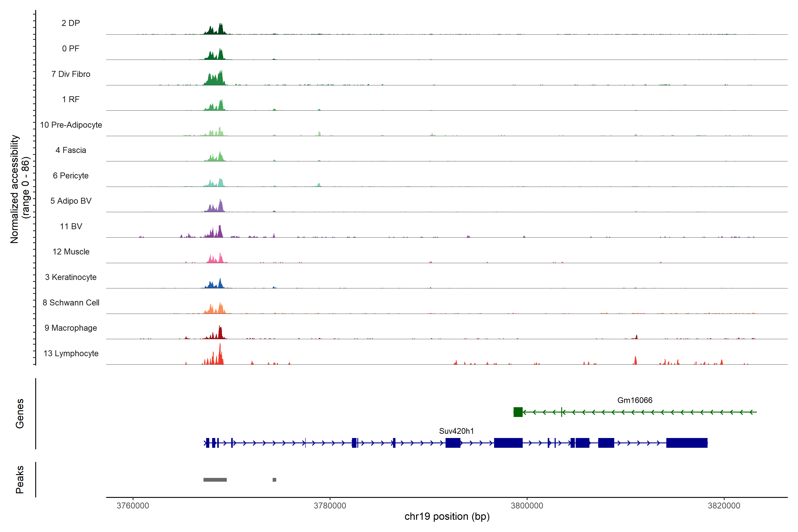Click the Suv420h1 gene label
This screenshot has width=798, height=532.
coord(456,431)
